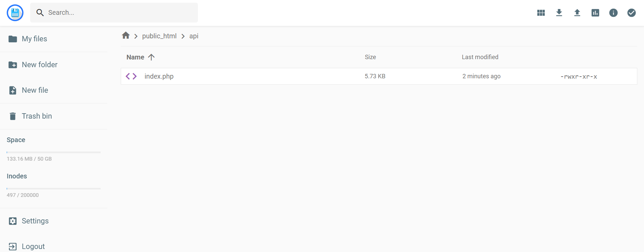
Task: Open My files from the sidebar
Action: pos(34,39)
